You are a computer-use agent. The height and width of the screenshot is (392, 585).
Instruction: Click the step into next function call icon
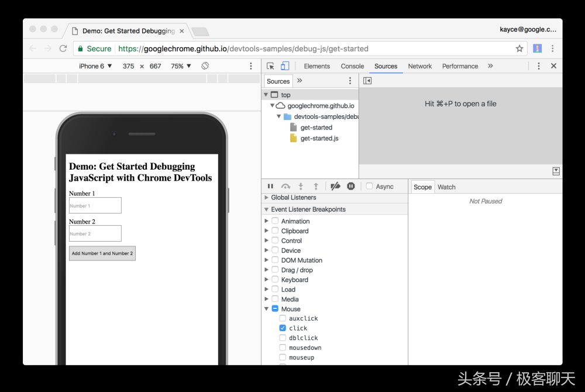[301, 186]
